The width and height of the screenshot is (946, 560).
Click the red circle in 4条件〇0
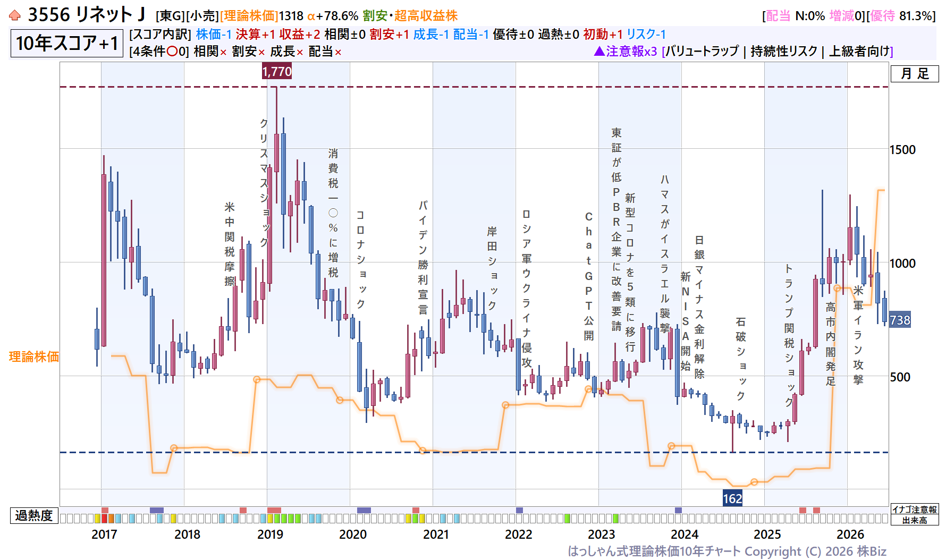point(172,52)
